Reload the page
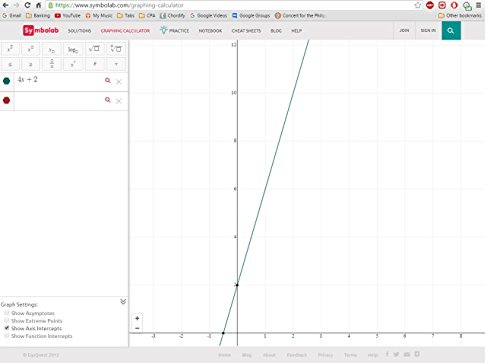Viewport: 500px width, 363px height. (x=27, y=5)
